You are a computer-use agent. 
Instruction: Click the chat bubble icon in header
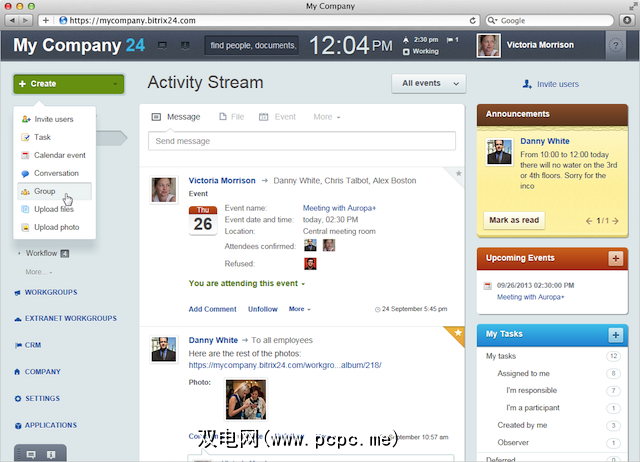pos(162,46)
